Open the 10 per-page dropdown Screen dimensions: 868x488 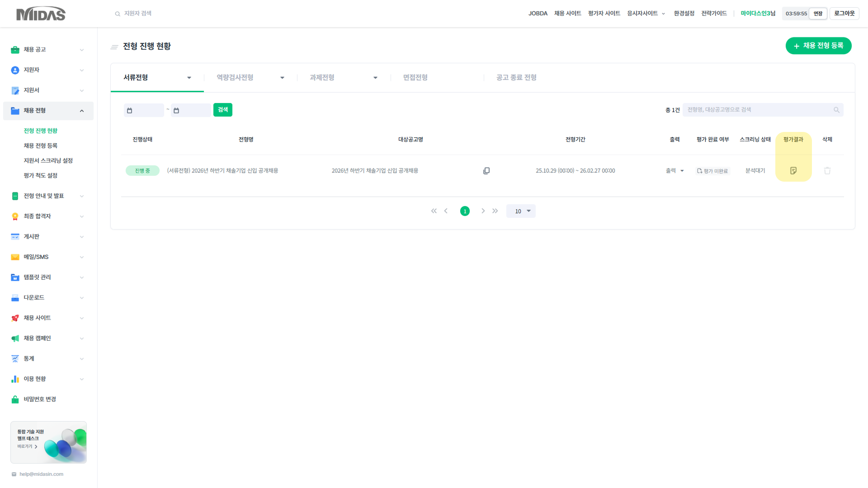[521, 211]
